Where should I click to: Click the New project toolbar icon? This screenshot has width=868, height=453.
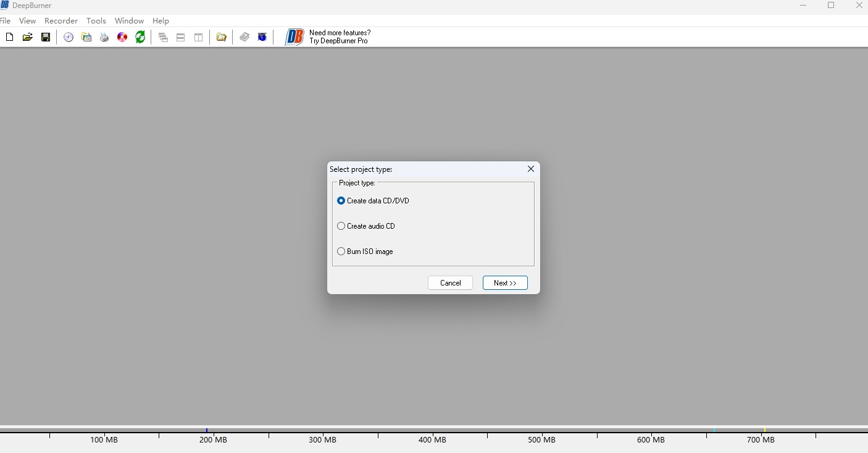[9, 37]
